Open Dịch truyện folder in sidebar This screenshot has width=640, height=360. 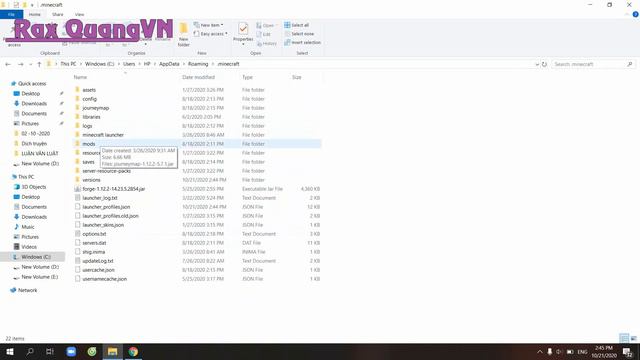click(34, 143)
